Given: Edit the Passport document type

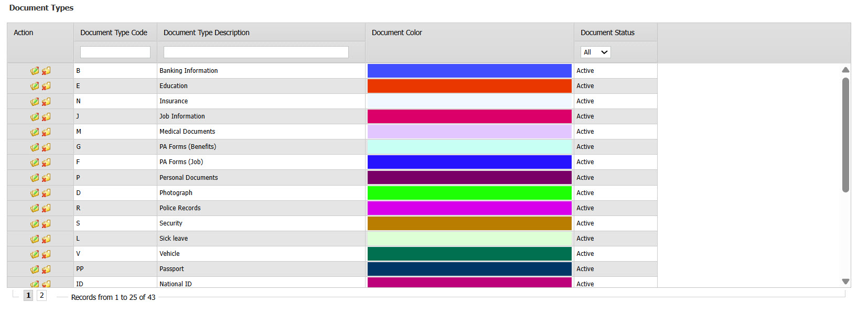Looking at the screenshot, I should 35,269.
